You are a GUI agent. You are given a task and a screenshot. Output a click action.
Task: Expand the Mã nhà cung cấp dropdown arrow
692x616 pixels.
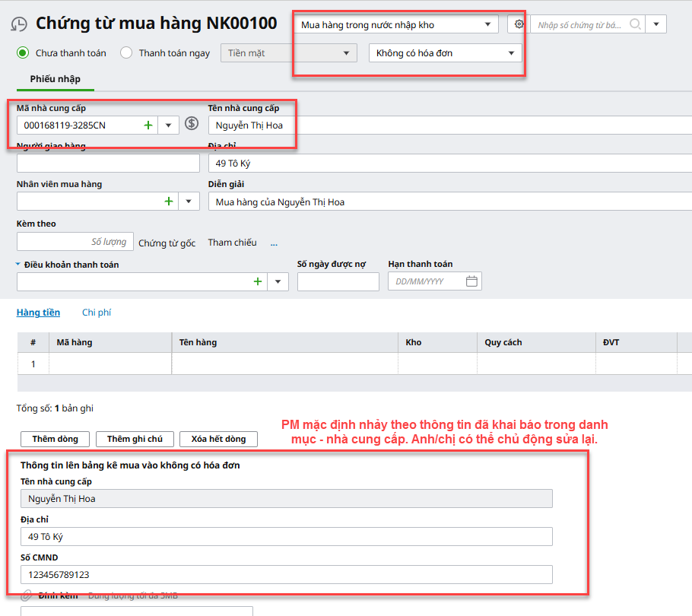click(x=168, y=125)
